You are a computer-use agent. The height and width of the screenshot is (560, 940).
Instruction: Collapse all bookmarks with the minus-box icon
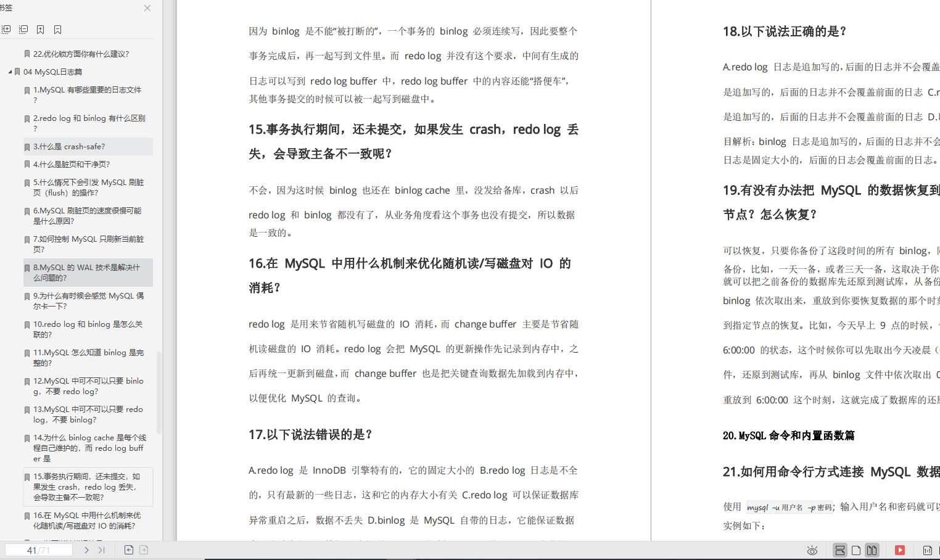23,30
